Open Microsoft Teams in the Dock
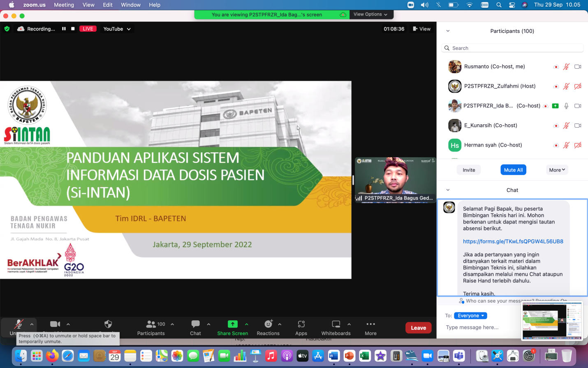The height and width of the screenshot is (368, 588). click(x=459, y=355)
